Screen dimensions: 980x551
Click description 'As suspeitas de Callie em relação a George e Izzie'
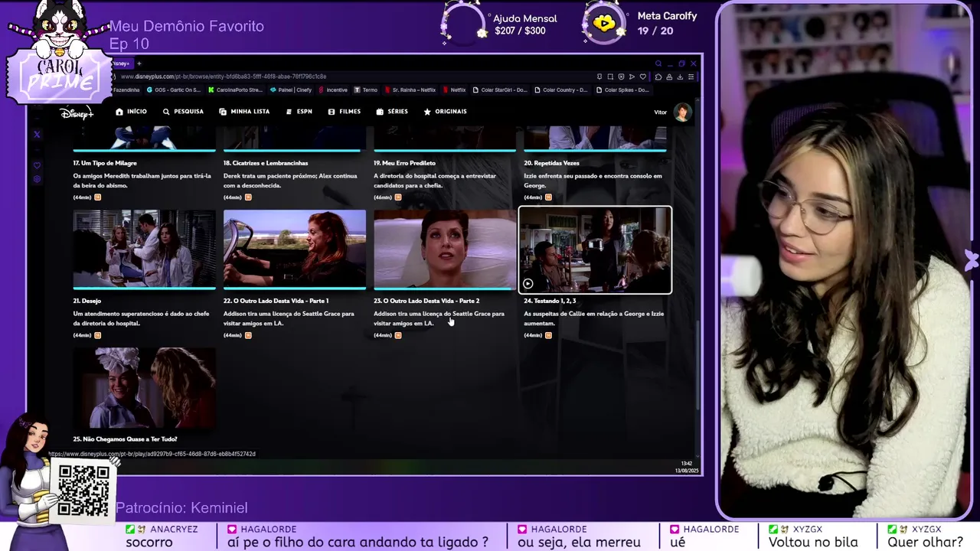[593, 314]
